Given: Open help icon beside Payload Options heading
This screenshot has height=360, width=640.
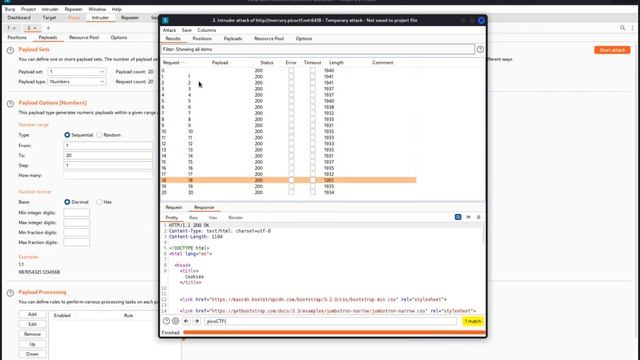Looking at the screenshot, I should coord(10,104).
